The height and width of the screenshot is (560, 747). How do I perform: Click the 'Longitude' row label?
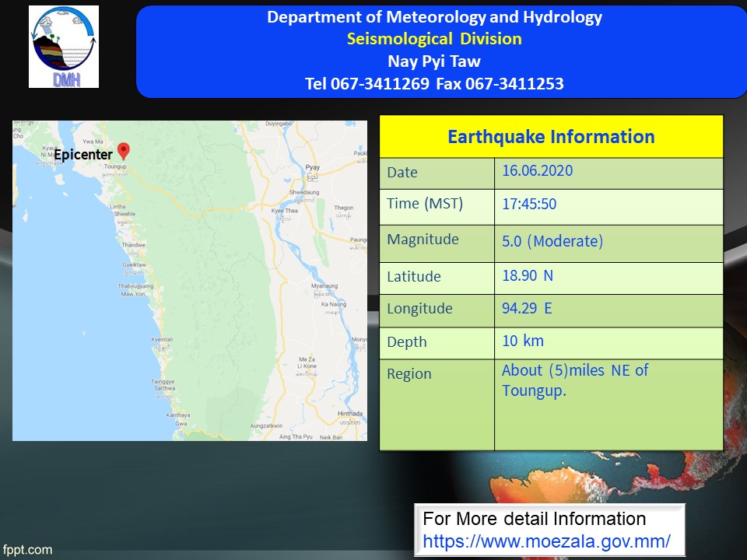pos(419,309)
